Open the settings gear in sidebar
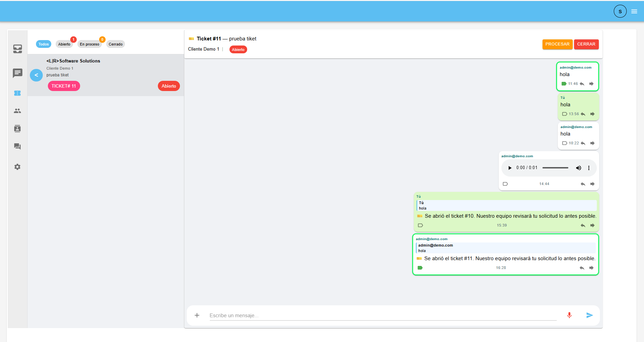The width and height of the screenshot is (644, 342). [17, 167]
